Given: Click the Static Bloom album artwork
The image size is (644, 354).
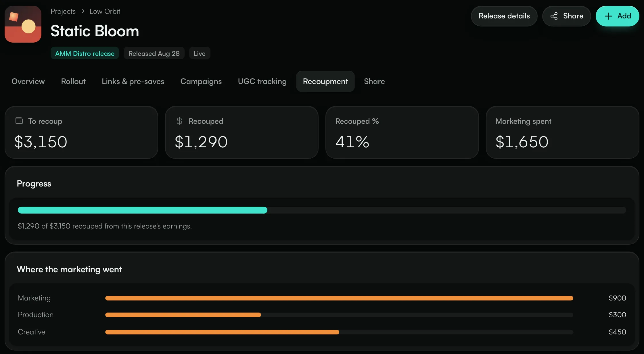Looking at the screenshot, I should 23,24.
